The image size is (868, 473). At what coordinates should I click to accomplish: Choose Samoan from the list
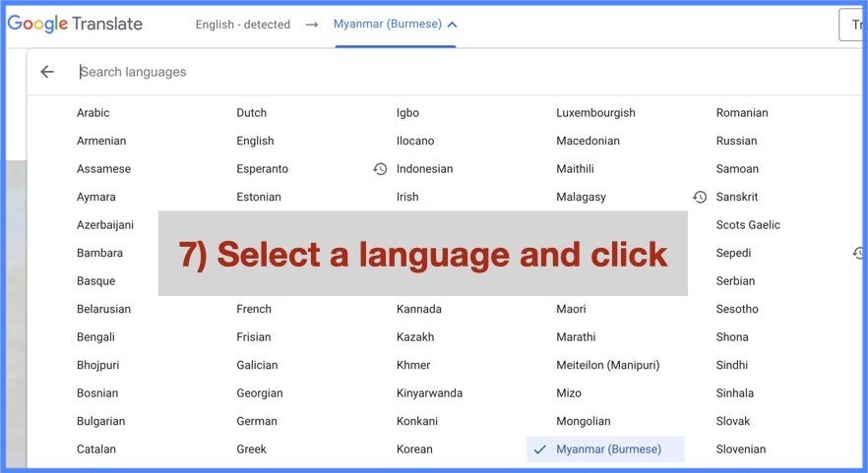(x=737, y=169)
